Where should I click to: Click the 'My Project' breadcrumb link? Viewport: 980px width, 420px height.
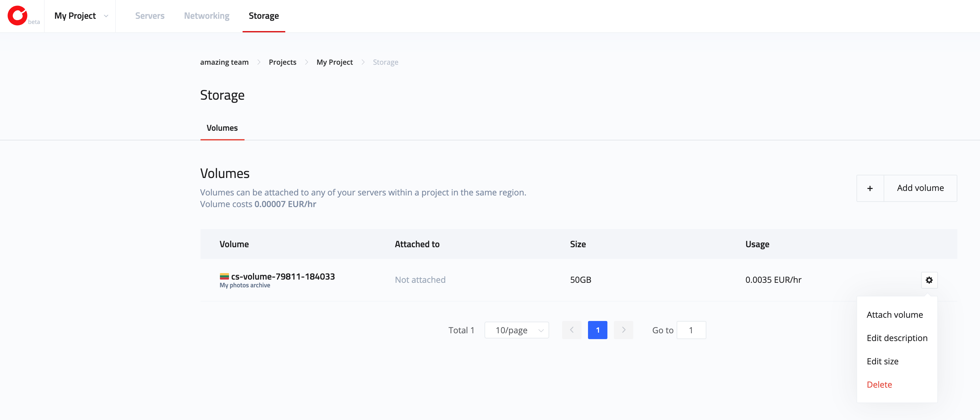pyautogui.click(x=335, y=62)
